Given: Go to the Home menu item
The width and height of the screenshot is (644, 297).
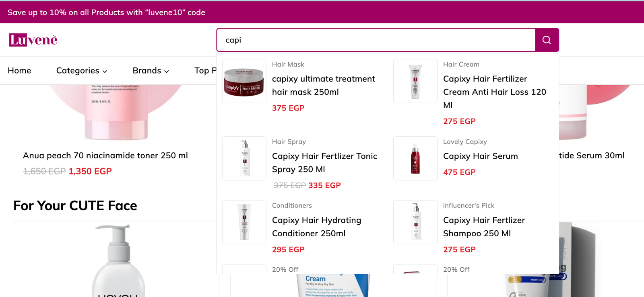Looking at the screenshot, I should 19,71.
